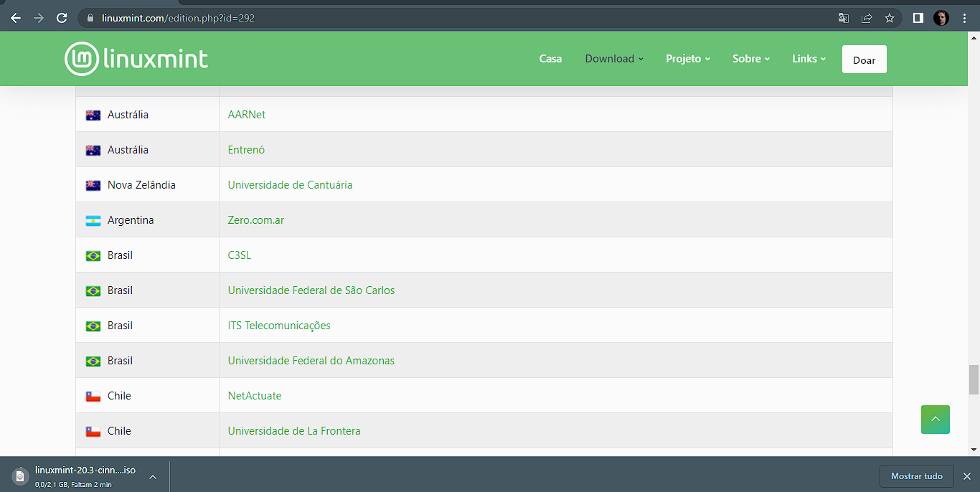Image resolution: width=980 pixels, height=492 pixels.
Task: Click the Chile text beside NetActuate
Action: (x=119, y=396)
